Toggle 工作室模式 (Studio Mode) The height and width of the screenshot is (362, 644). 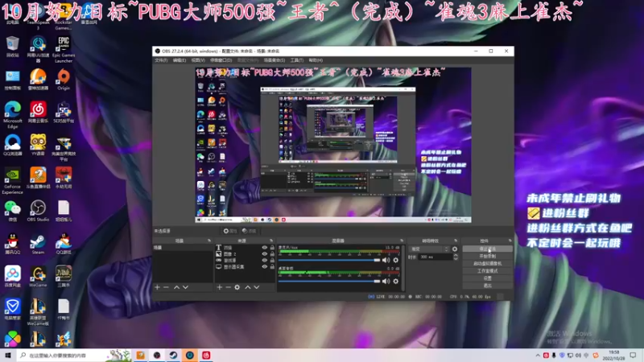point(488,271)
